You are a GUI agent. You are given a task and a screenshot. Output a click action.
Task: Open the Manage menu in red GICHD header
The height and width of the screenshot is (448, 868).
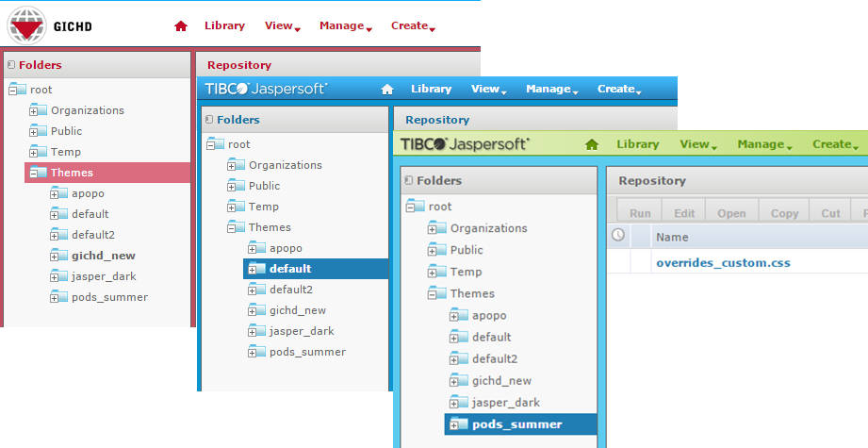[341, 26]
